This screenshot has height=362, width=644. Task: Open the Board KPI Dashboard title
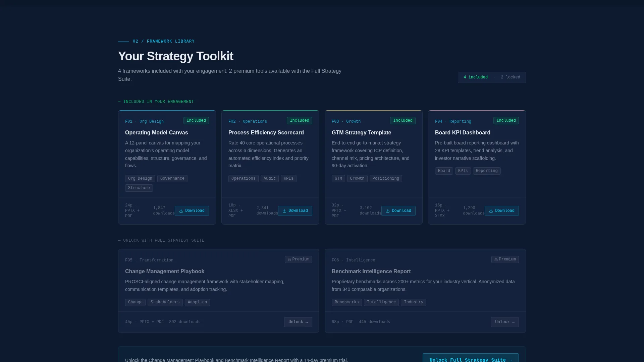tap(463, 133)
